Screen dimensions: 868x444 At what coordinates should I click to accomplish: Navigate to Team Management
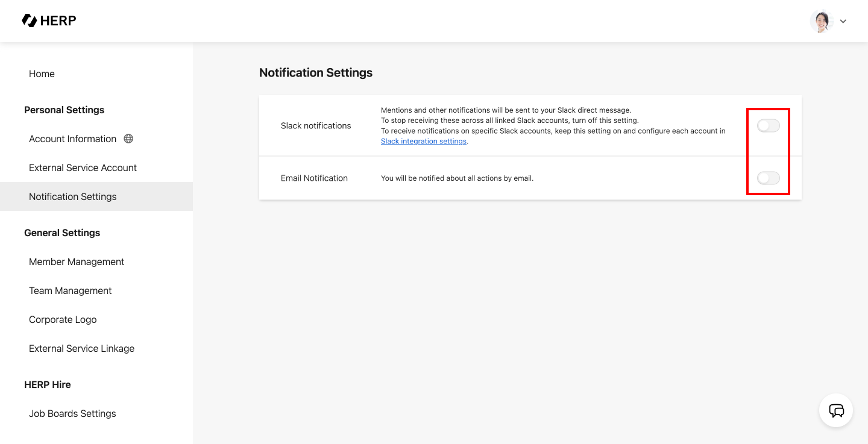coord(71,290)
